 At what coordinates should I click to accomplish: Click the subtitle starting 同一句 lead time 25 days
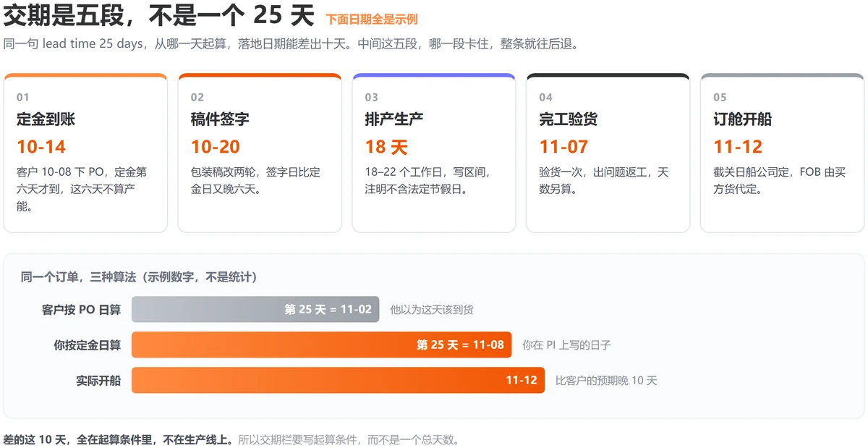pos(291,43)
